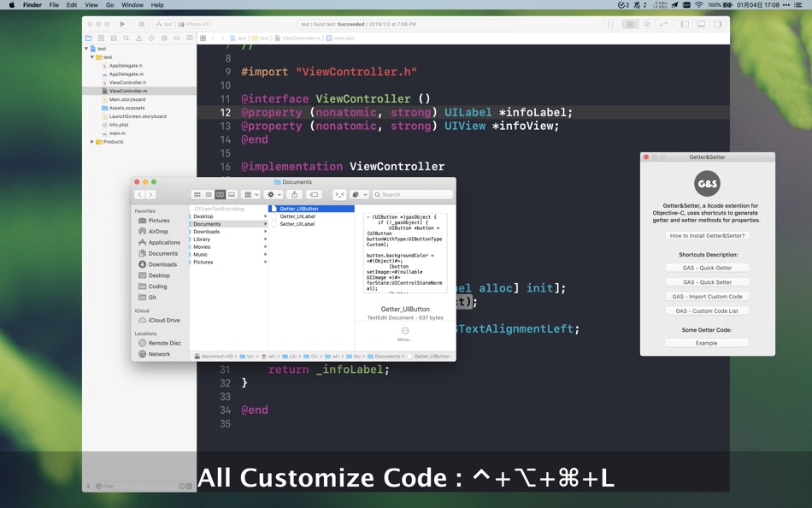812x508 pixels.
Task: Open the Find navigator magnifier in Xcode
Action: tap(127, 38)
